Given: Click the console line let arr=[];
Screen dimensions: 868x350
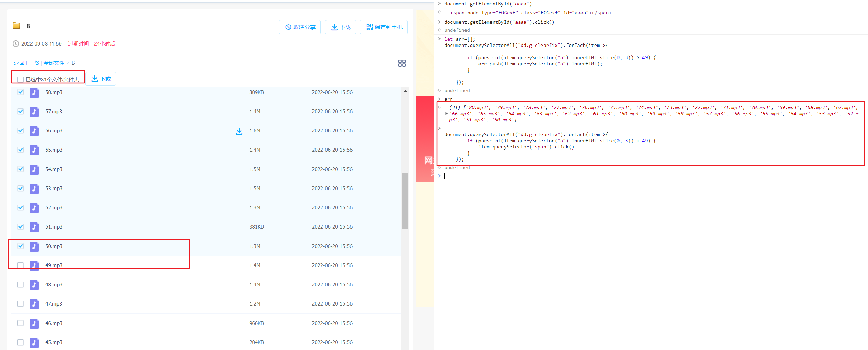Looking at the screenshot, I should 460,39.
